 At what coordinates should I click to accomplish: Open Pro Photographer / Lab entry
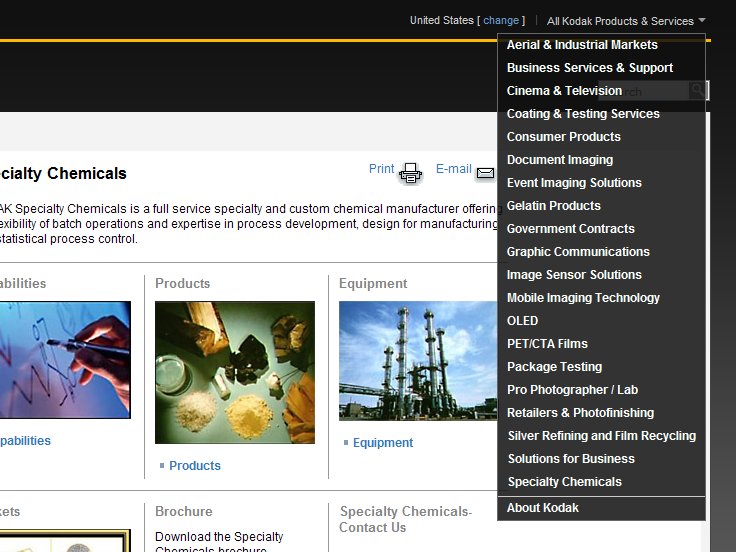click(x=572, y=390)
